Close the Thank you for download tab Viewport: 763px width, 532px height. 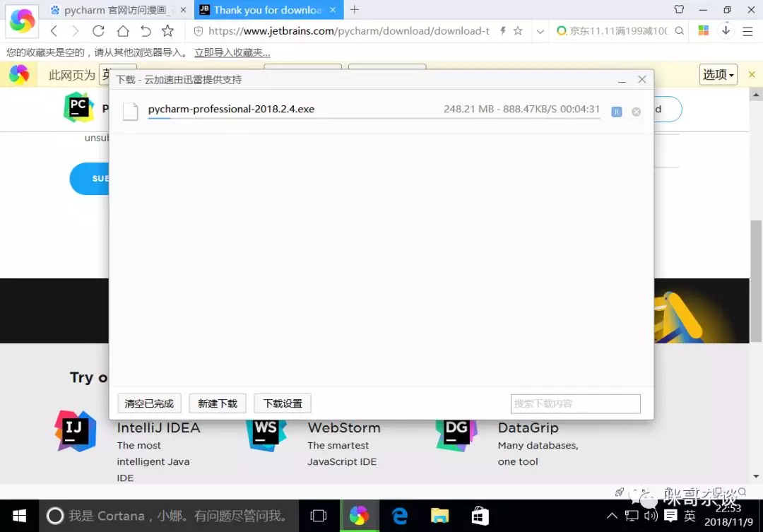coord(333,10)
